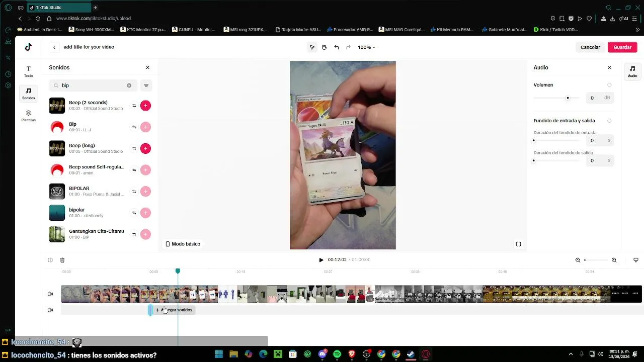644x362 pixels.
Task: Add the 'Beep sound Self-regula...' sound
Action: [x=145, y=170]
